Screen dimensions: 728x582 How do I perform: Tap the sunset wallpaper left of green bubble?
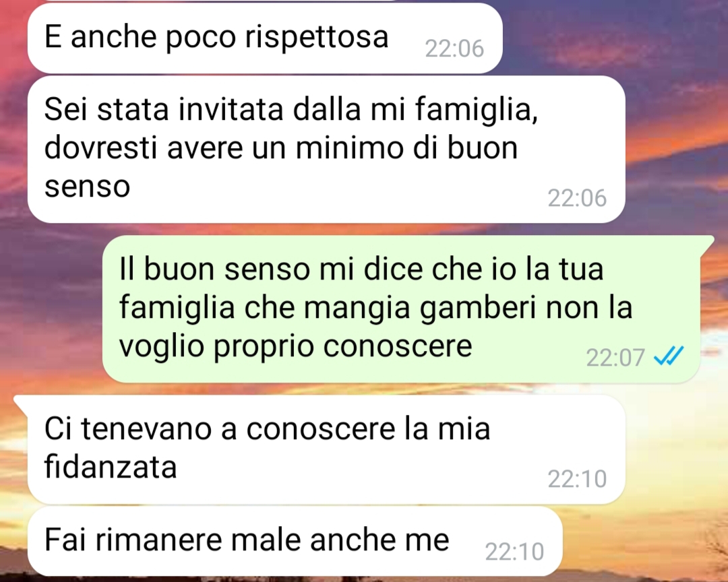pyautogui.click(x=51, y=306)
